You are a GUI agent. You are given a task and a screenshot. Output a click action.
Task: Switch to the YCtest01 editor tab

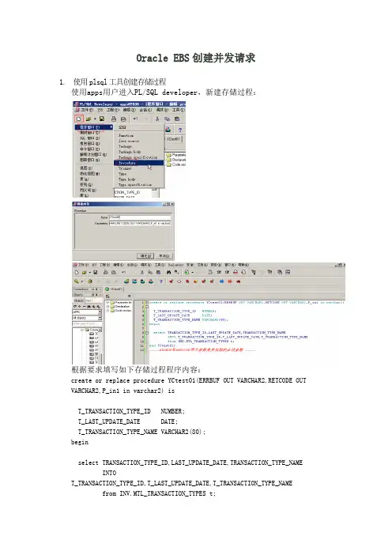pyautogui.click(x=114, y=289)
